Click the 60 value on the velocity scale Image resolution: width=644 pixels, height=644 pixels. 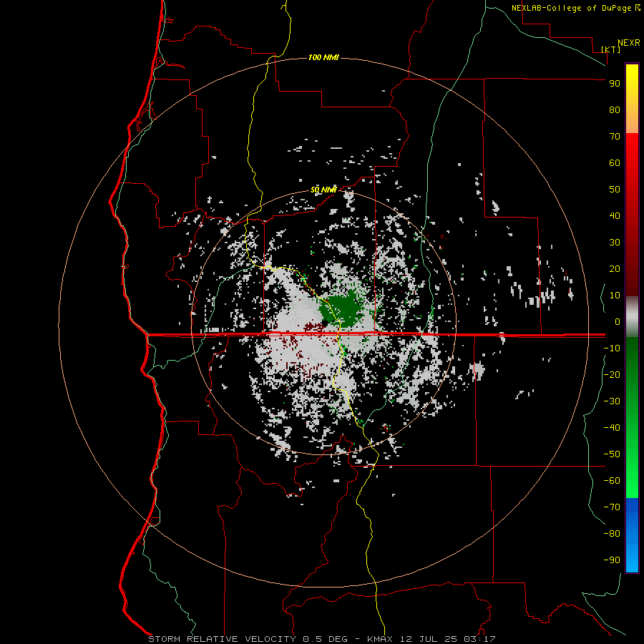click(x=615, y=162)
